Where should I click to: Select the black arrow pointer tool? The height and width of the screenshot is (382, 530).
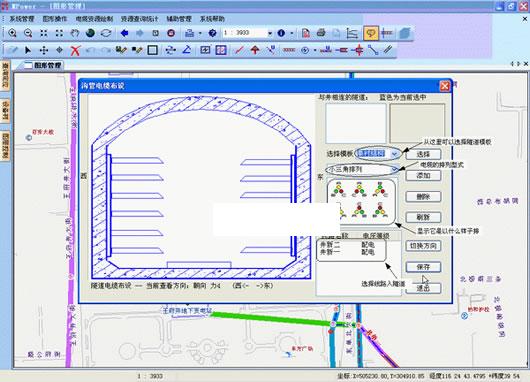pos(28,50)
